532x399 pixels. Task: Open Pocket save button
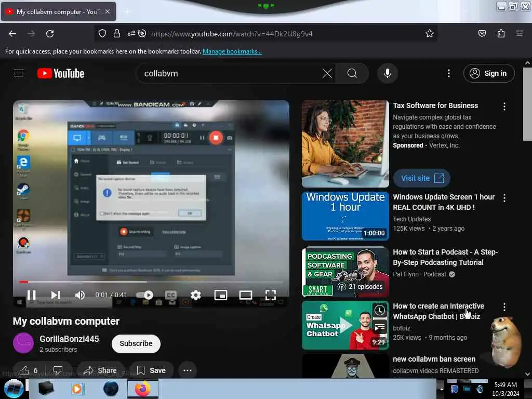pyautogui.click(x=482, y=34)
